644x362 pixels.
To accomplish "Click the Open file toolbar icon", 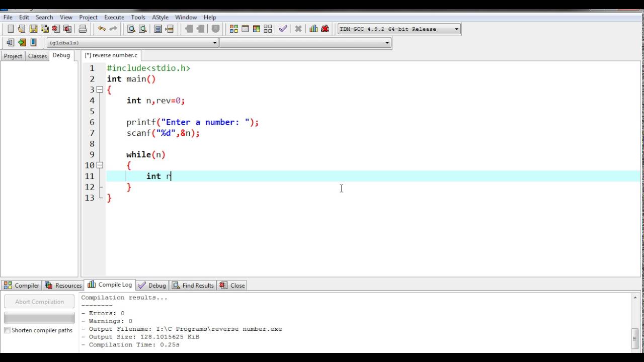I will coord(22,29).
